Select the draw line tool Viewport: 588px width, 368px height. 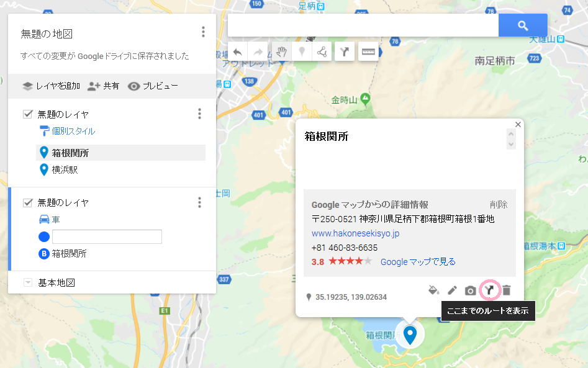pyautogui.click(x=322, y=52)
